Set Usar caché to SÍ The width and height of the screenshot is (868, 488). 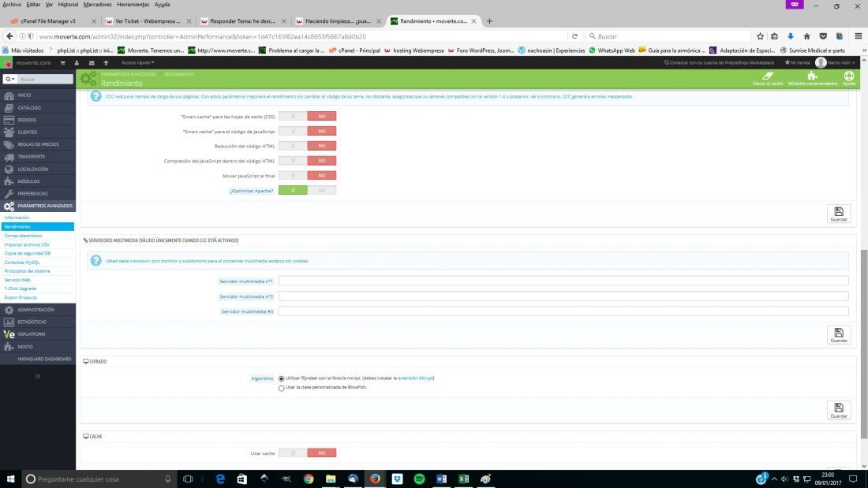pos(293,453)
